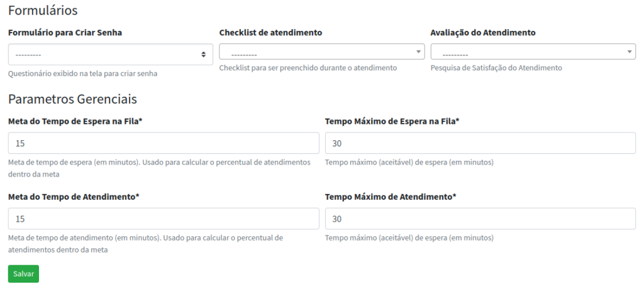Open the Formulário para Criar Senha dropdown
The image size is (644, 289).
[x=111, y=54]
